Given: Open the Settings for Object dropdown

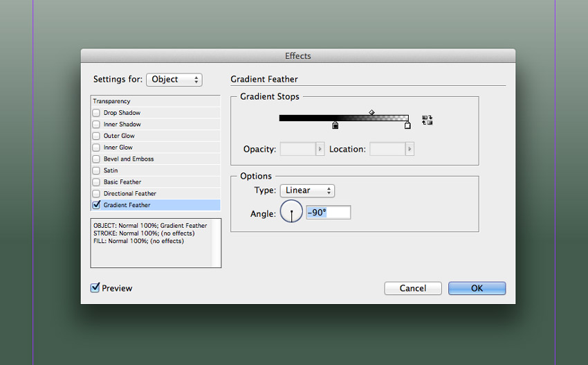Looking at the screenshot, I should tap(174, 80).
